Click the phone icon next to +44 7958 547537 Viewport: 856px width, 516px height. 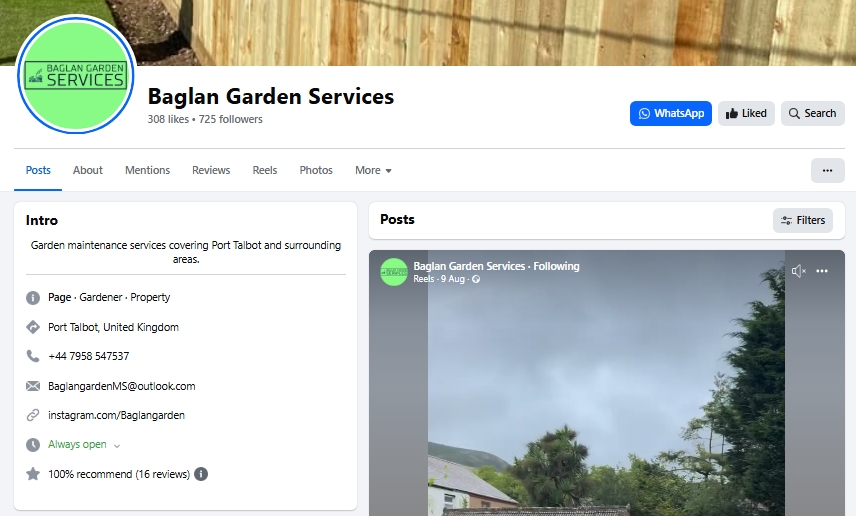pyautogui.click(x=33, y=356)
